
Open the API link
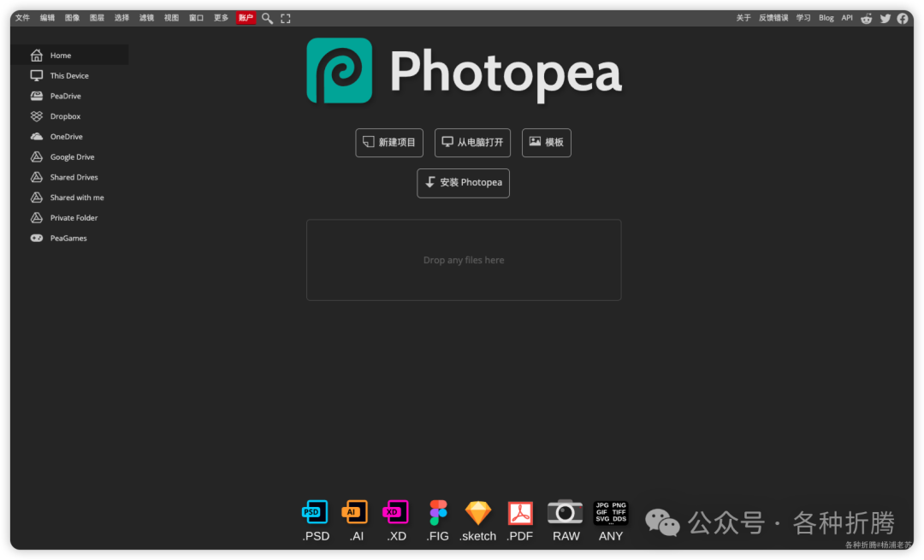[847, 18]
